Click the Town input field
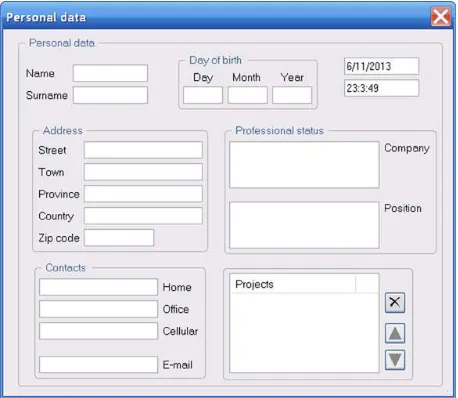The image size is (458, 398). 143,172
